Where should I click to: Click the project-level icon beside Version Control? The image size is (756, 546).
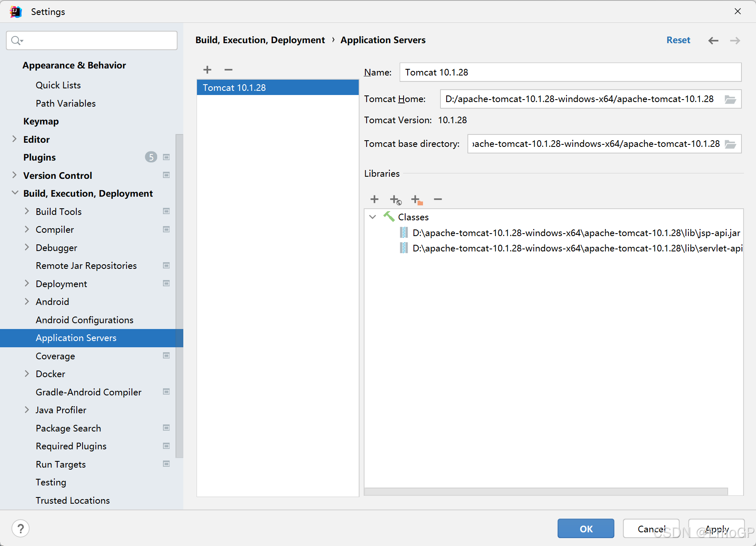[166, 175]
